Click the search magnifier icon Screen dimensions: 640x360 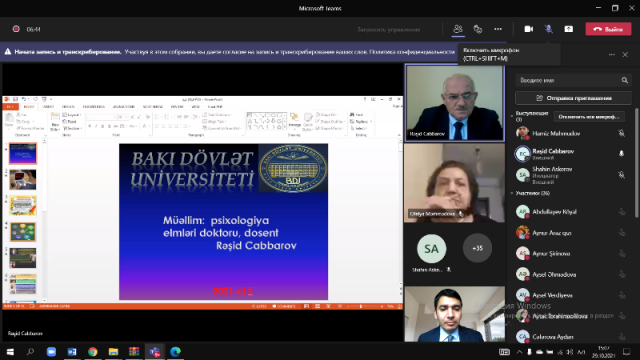click(624, 80)
